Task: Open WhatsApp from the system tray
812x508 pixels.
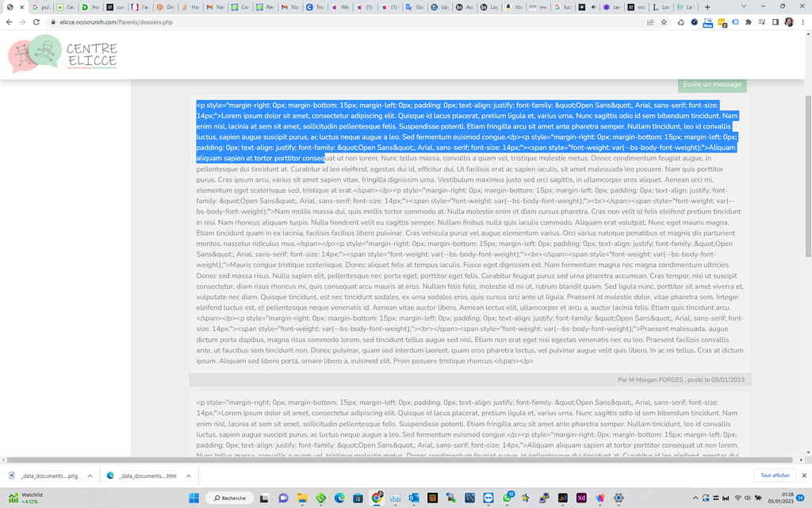Action: (506, 498)
